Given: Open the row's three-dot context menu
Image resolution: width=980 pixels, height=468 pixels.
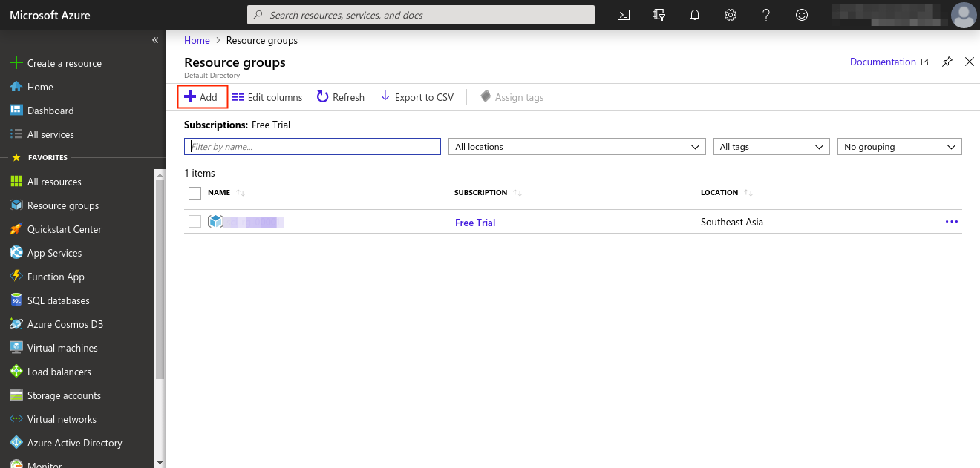Looking at the screenshot, I should tap(952, 222).
